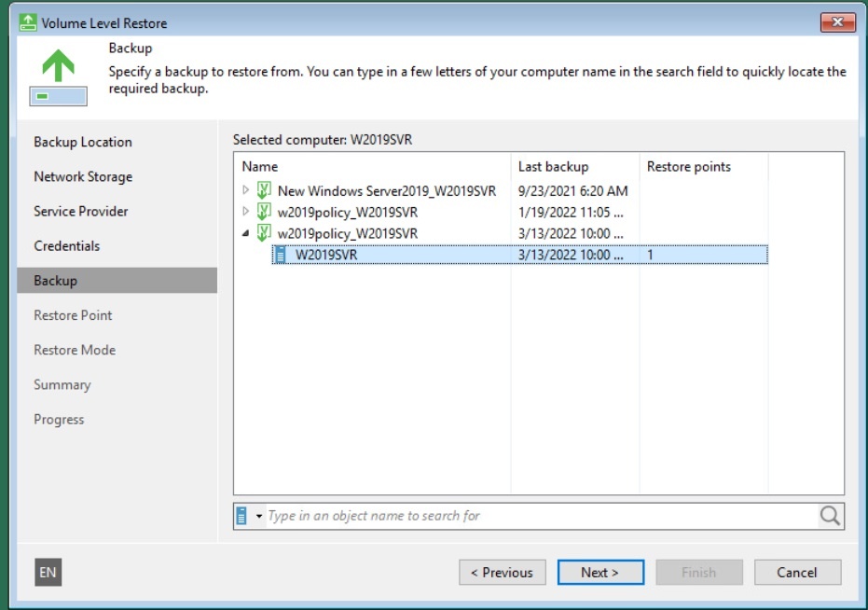Click the backup icon beside New Windows Server2019_W2019SVR

coord(264,190)
